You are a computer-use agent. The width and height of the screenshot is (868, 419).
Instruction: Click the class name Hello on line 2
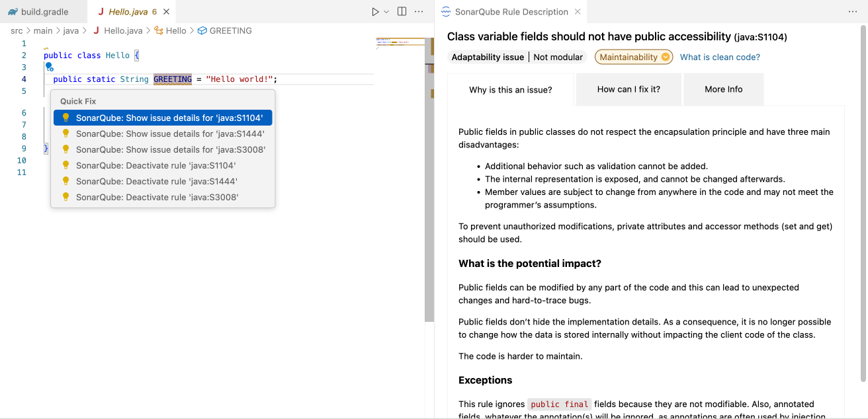click(x=118, y=55)
